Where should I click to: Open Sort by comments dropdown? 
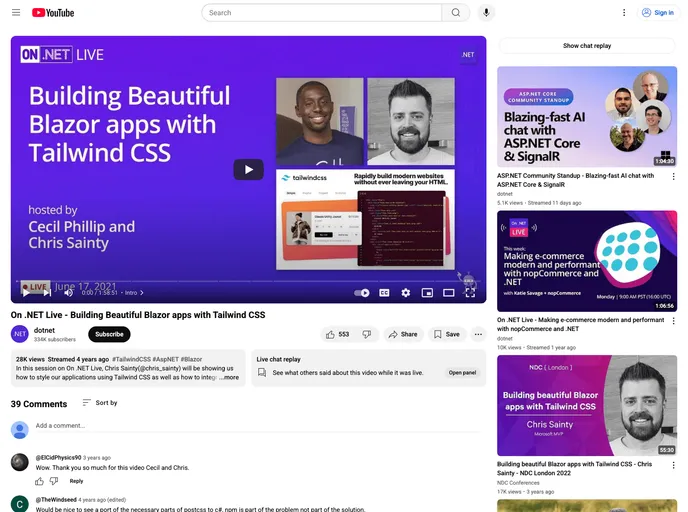click(x=100, y=402)
